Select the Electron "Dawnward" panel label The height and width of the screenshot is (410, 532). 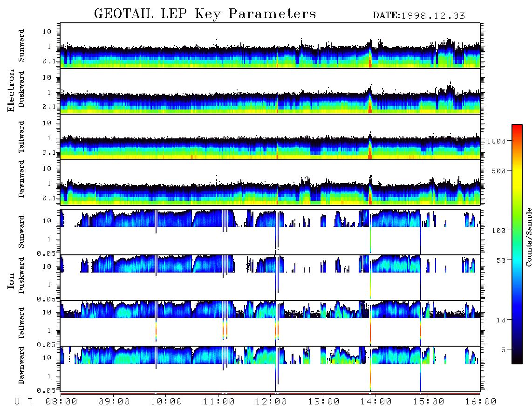point(21,179)
